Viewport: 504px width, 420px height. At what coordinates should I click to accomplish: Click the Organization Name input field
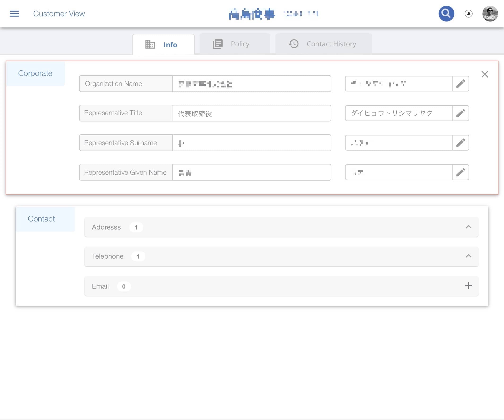[x=251, y=83]
